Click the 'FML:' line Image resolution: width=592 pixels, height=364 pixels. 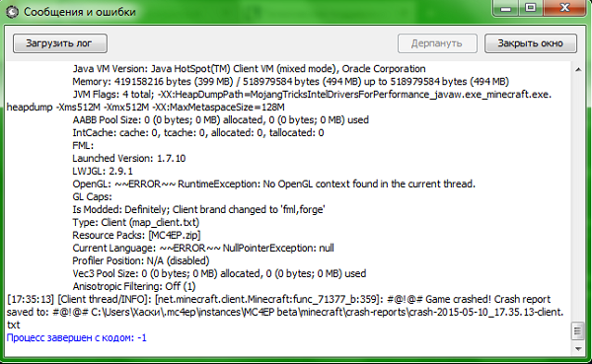pyautogui.click(x=83, y=146)
